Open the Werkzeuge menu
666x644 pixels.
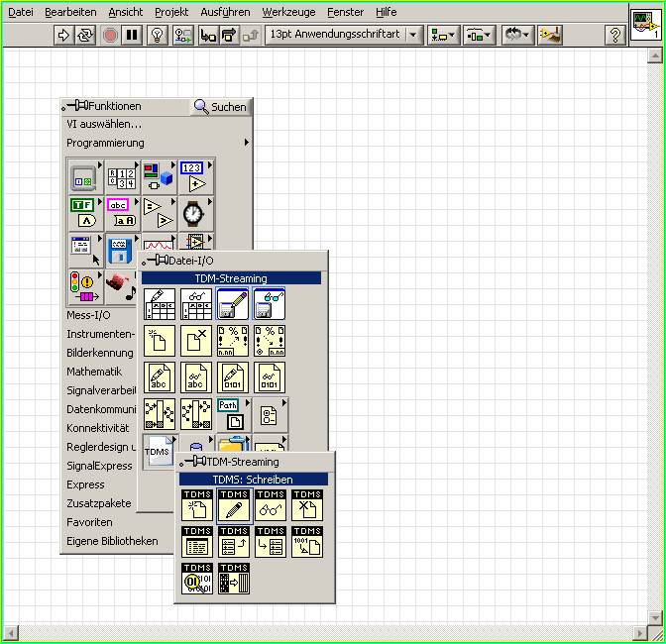click(288, 12)
